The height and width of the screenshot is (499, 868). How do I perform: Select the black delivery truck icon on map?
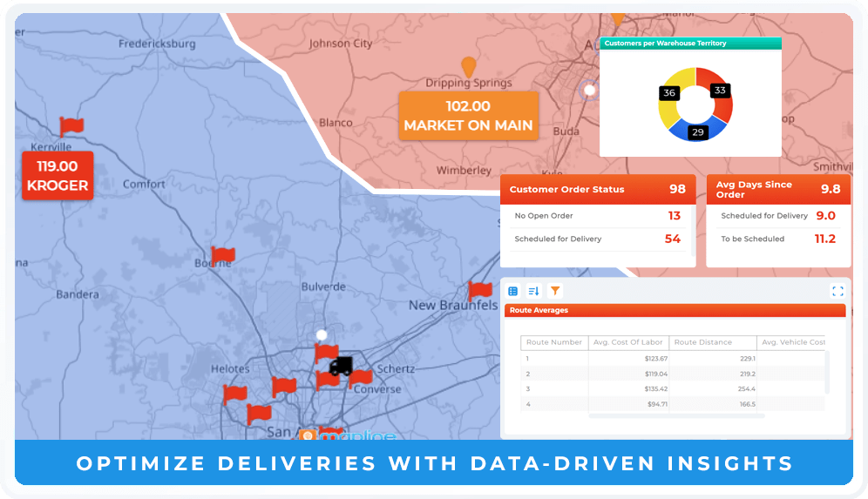(x=341, y=367)
